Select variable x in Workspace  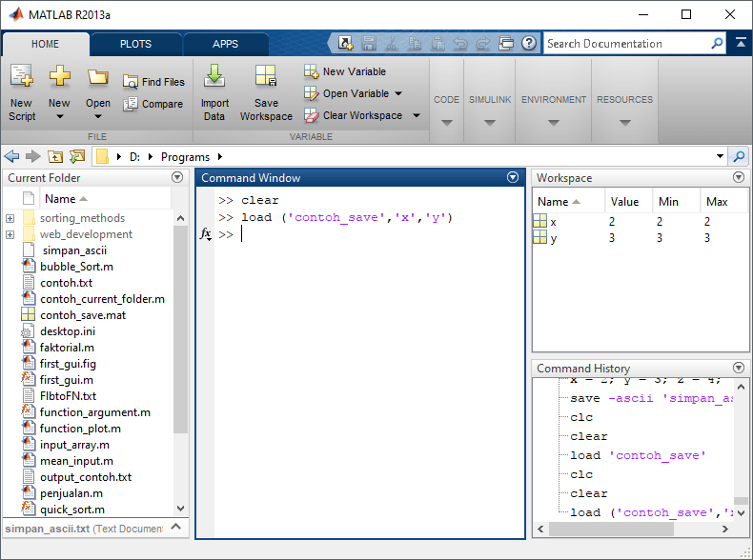coord(553,222)
